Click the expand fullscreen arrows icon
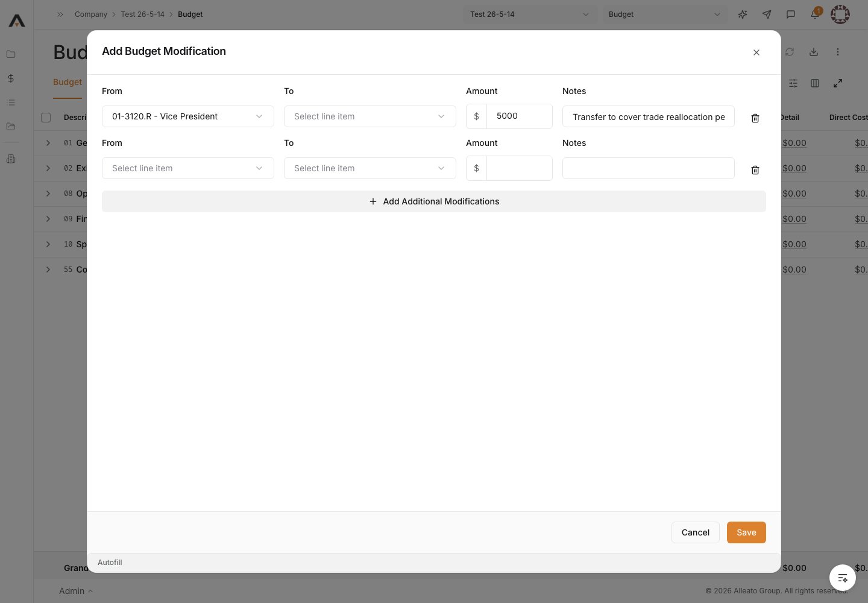 click(838, 83)
